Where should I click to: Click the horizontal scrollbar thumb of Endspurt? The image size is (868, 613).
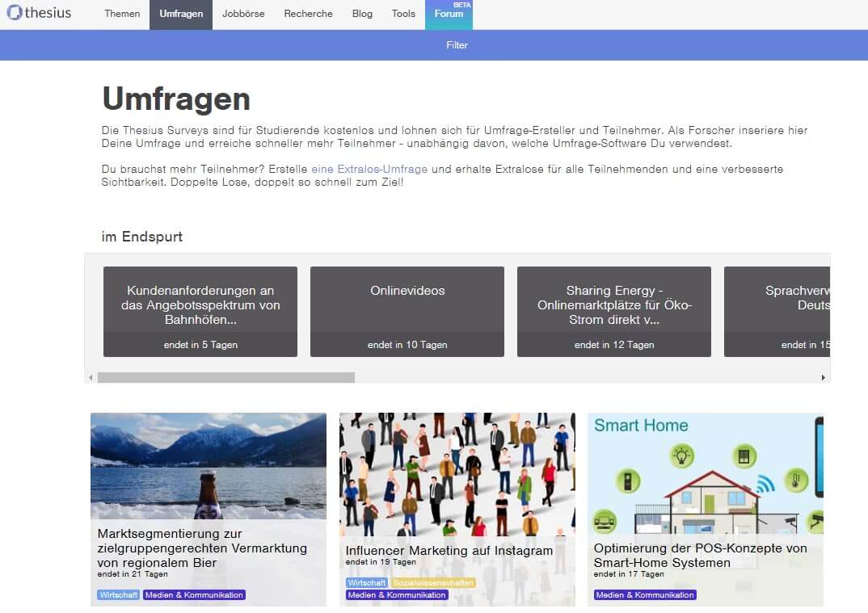(225, 378)
